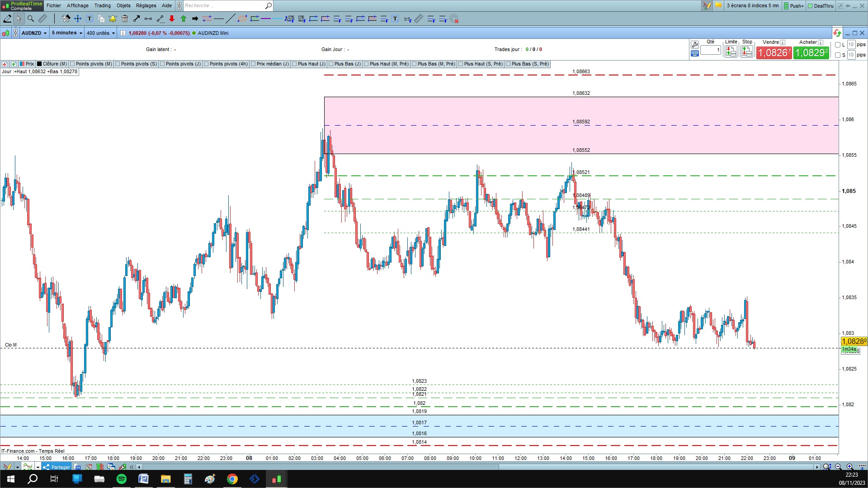Open the Trading menu

(x=102, y=5)
